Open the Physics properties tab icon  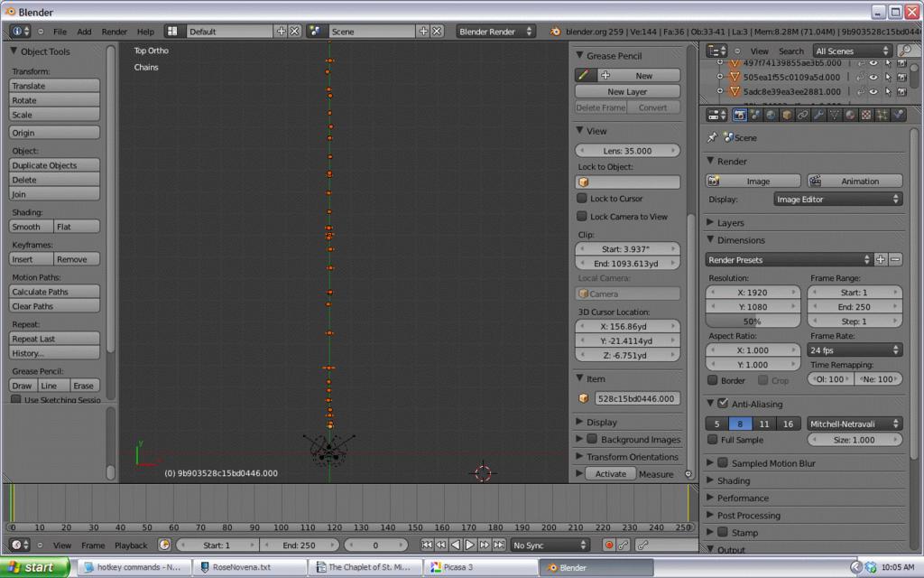(x=898, y=115)
